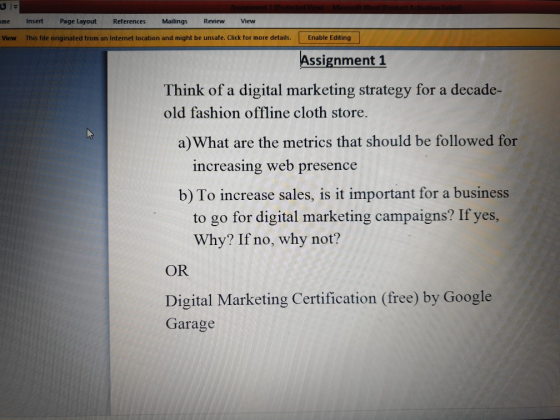Click the Repeat icon in Quick Access Toolbar
This screenshot has height=420, width=560.
coord(3,6)
